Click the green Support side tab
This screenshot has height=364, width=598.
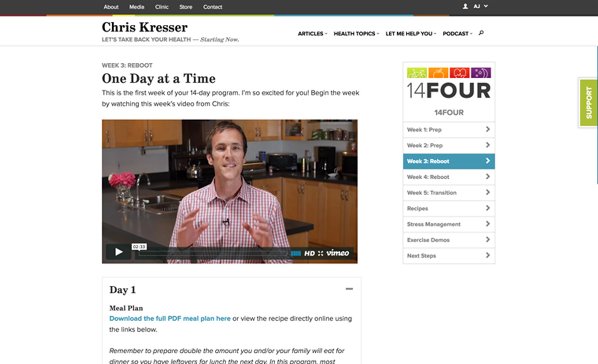click(589, 103)
